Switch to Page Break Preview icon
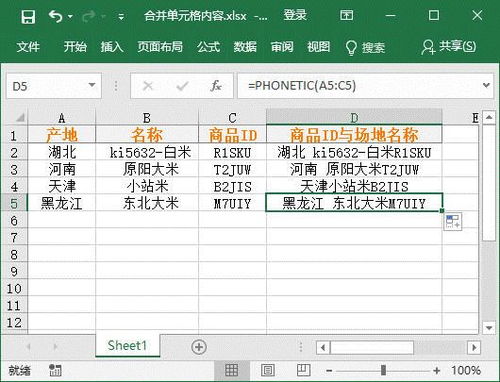This screenshot has width=500, height=382. pyautogui.click(x=303, y=370)
